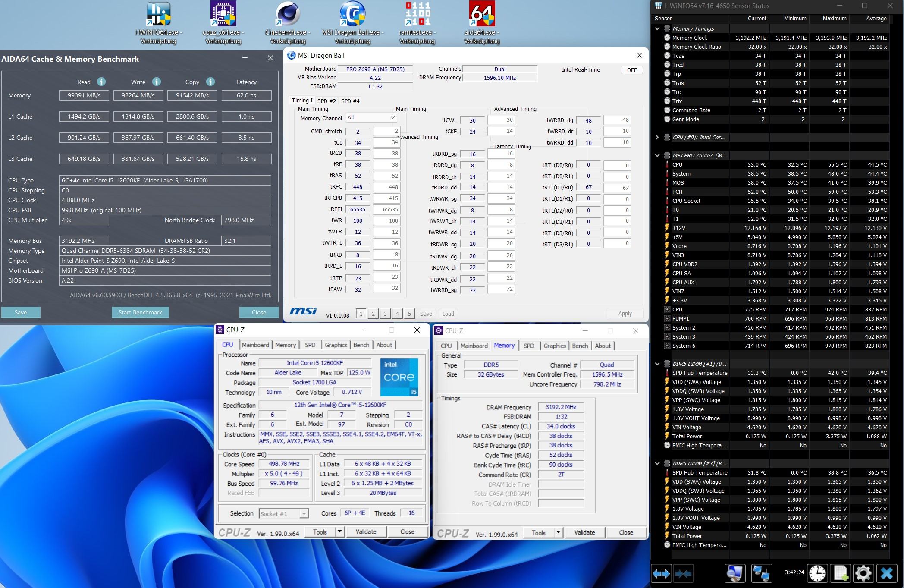The width and height of the screenshot is (904, 588).
Task: Open the aida64.exe desktop shortcut
Action: point(482,23)
